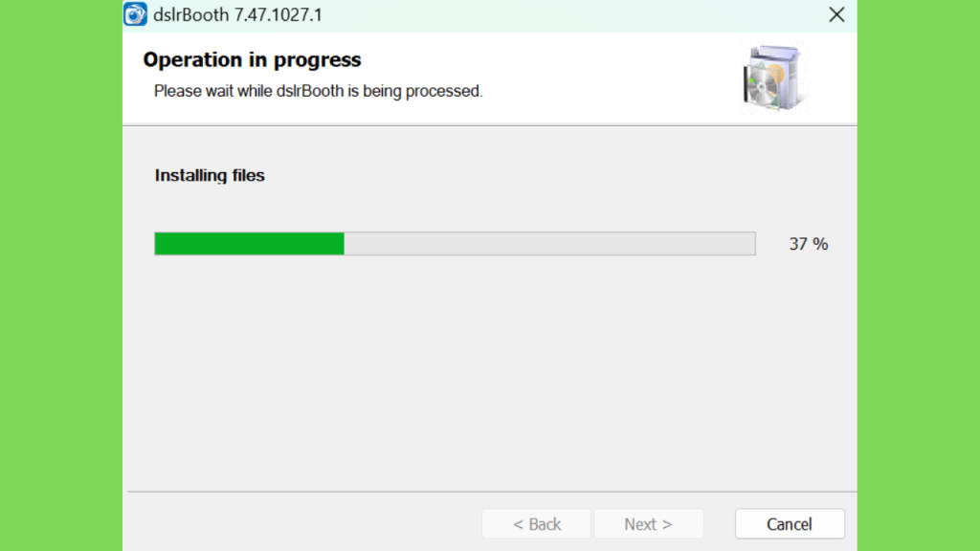Click the Operation in progress heading
980x551 pixels.
click(252, 59)
